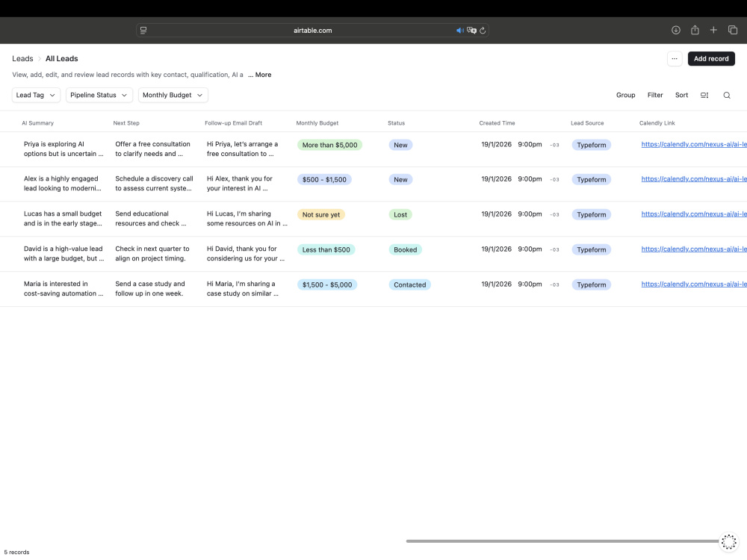
Task: Click Add record button
Action: [711, 58]
